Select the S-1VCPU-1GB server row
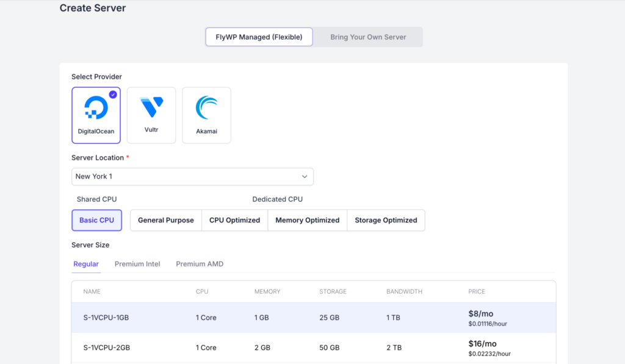Screen dimensions: 625x364 [x=106, y=318]
